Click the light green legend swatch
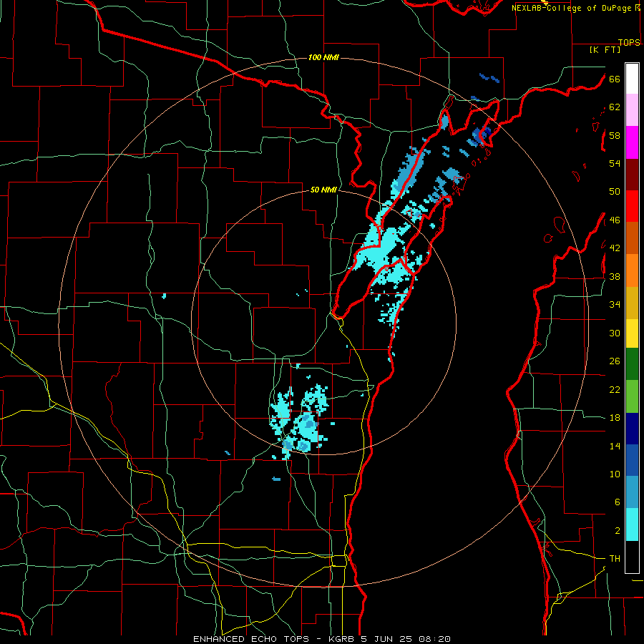 tap(632, 396)
